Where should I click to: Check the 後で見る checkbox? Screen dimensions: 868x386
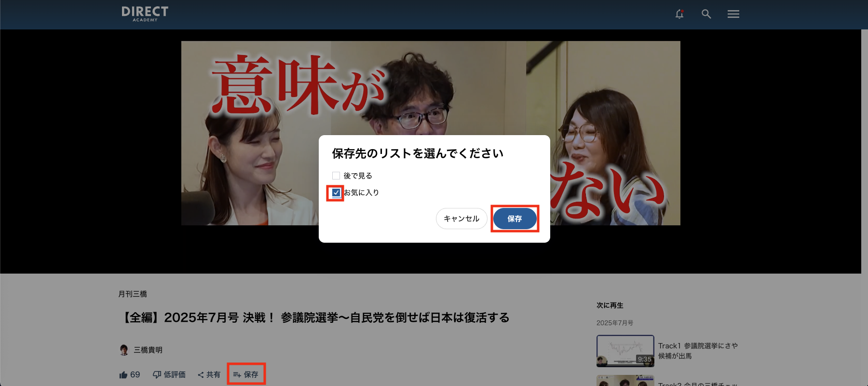(336, 176)
